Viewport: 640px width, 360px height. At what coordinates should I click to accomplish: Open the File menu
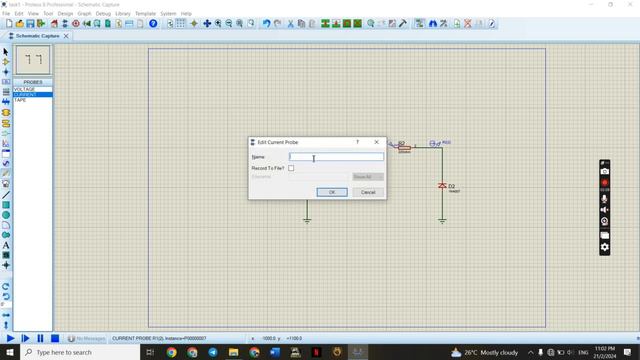(6, 13)
